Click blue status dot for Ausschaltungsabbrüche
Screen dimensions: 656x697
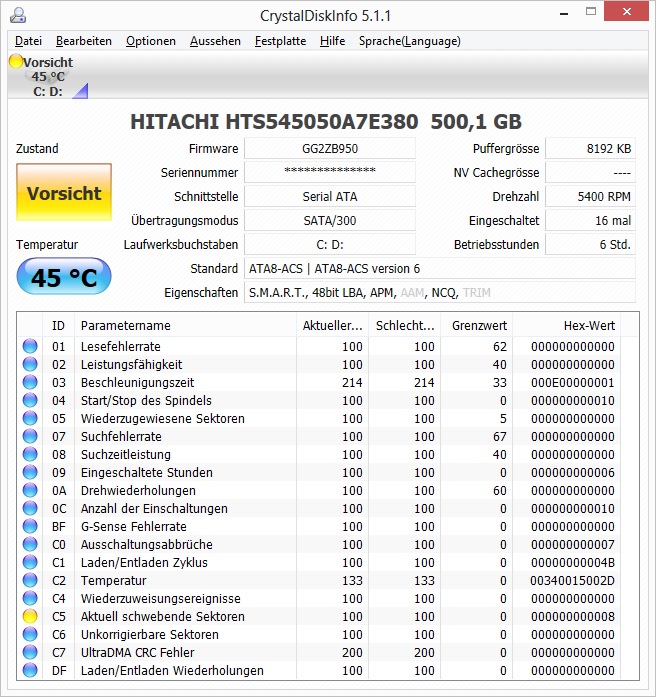pos(30,545)
